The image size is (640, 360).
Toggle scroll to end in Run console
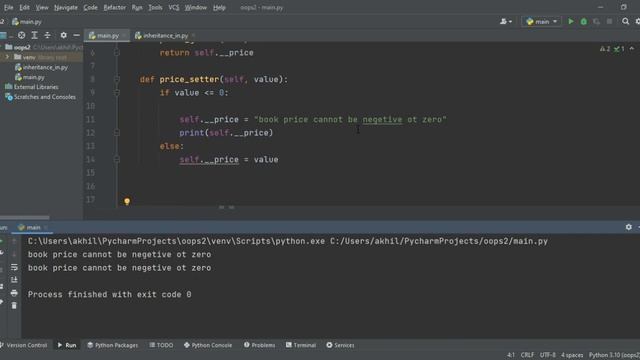pyautogui.click(x=14, y=280)
